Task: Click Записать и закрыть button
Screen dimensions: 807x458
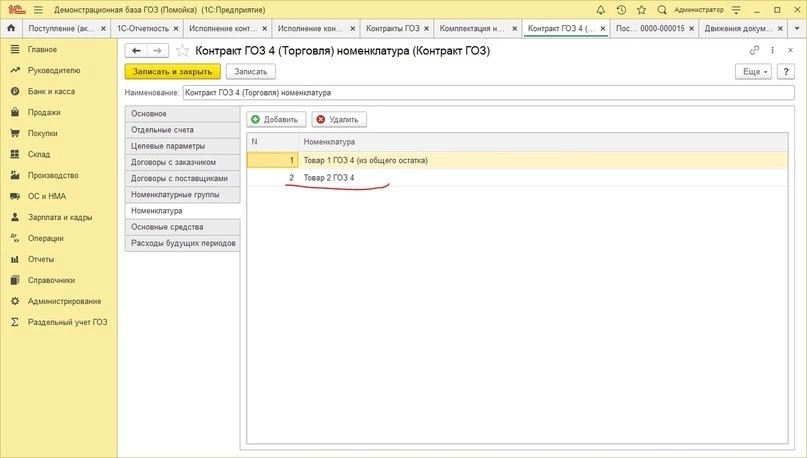Action: click(172, 72)
